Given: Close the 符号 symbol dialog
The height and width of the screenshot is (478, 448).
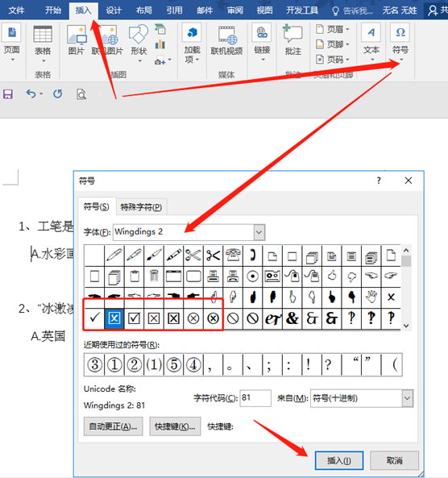Looking at the screenshot, I should point(409,181).
